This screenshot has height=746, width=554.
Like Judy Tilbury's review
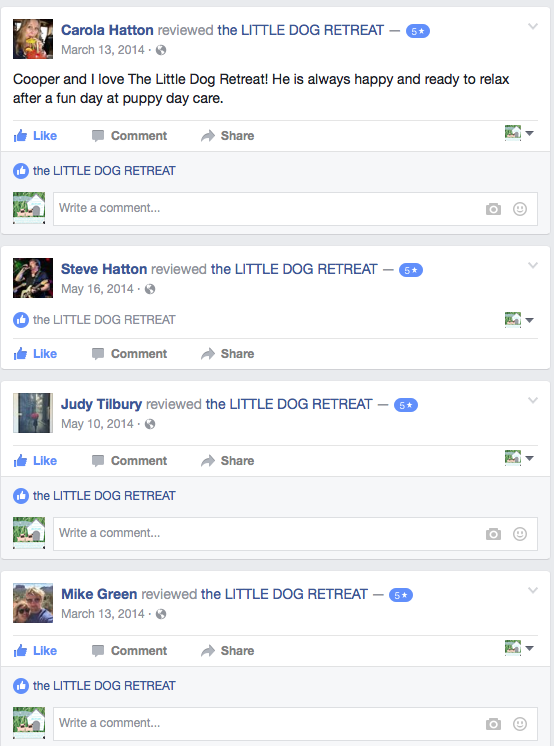[35, 461]
